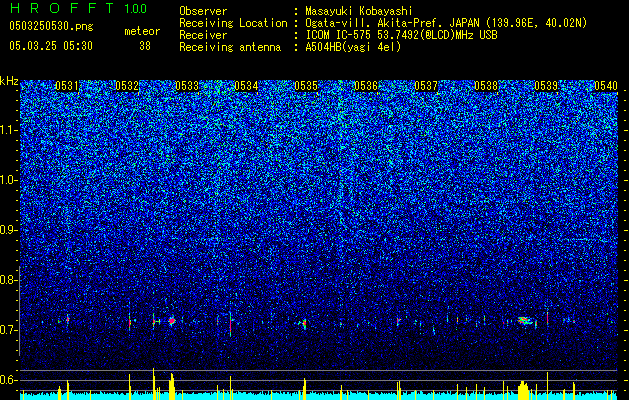
Task: Click the 0535 time marker
Action: click(306, 86)
